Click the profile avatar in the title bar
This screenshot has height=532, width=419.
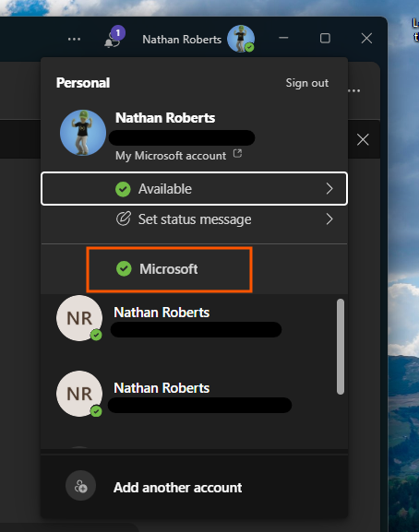(241, 39)
